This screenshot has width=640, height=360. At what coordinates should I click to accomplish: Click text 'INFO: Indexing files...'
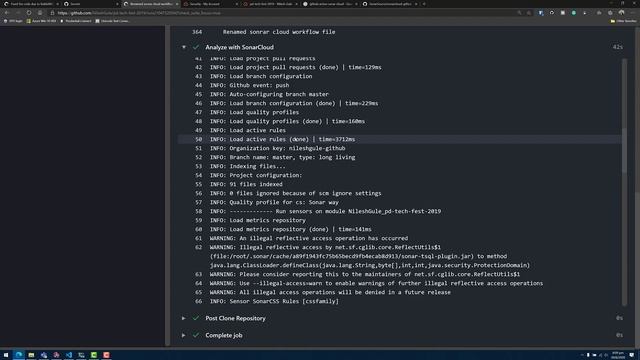coord(248,166)
